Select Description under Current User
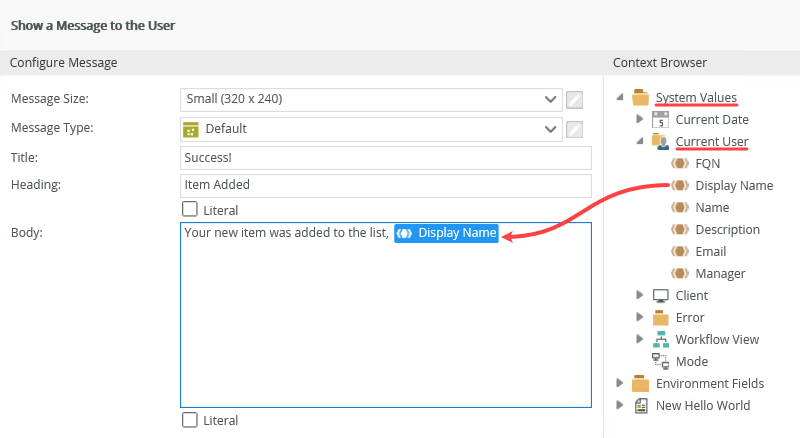800x438 pixels. pyautogui.click(x=728, y=230)
